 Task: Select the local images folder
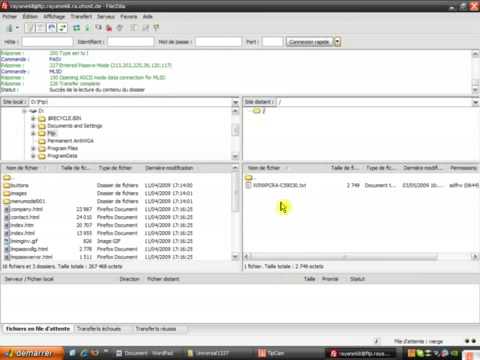tap(19, 193)
